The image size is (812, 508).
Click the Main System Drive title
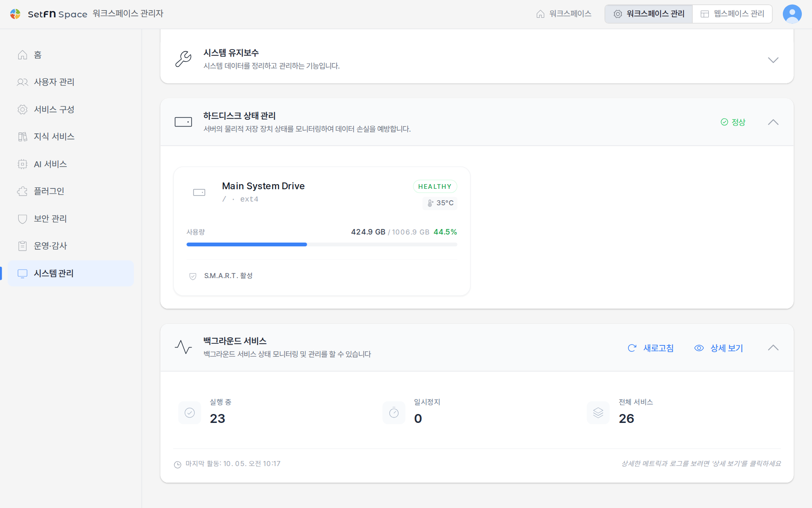[x=263, y=186]
